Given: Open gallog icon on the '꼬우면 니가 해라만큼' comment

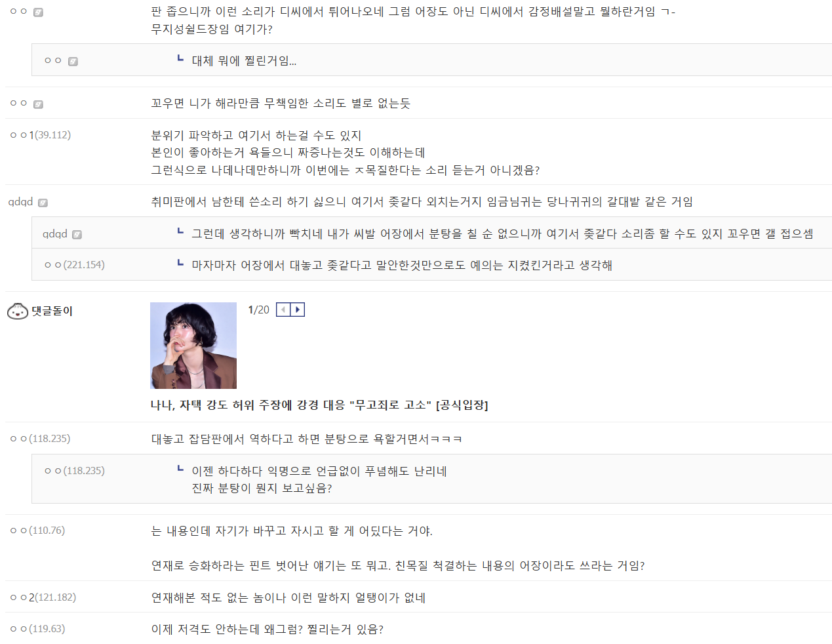Looking at the screenshot, I should click(38, 104).
